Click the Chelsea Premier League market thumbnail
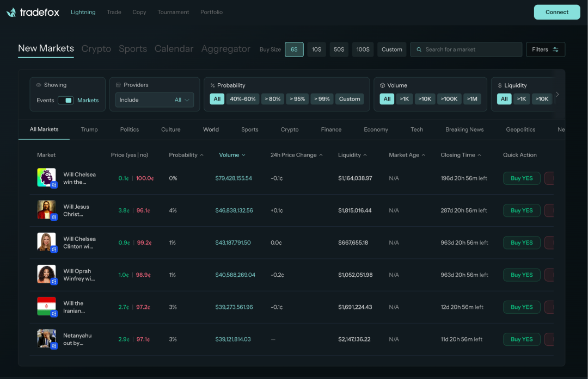Viewport: 588px width, 379px height. click(x=46, y=178)
